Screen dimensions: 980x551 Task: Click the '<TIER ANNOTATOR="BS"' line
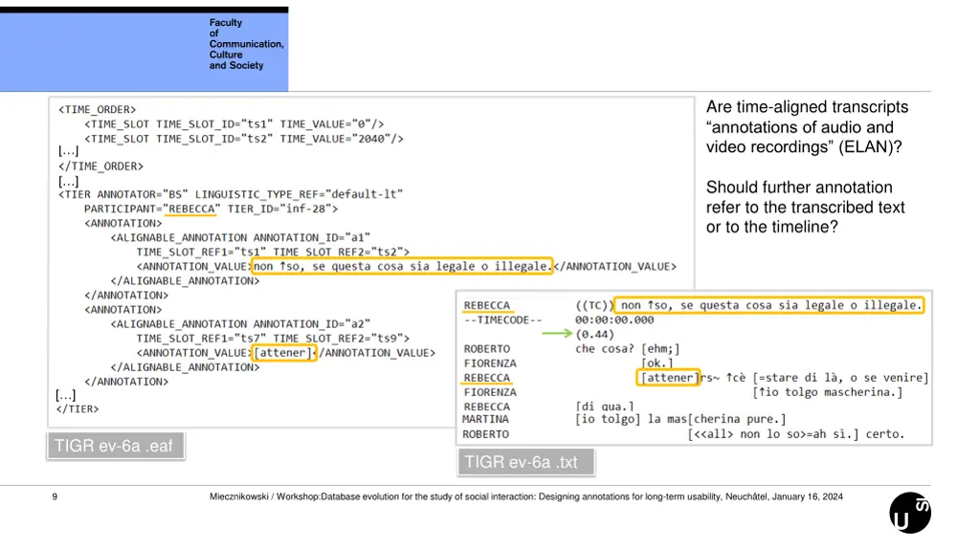(231, 194)
